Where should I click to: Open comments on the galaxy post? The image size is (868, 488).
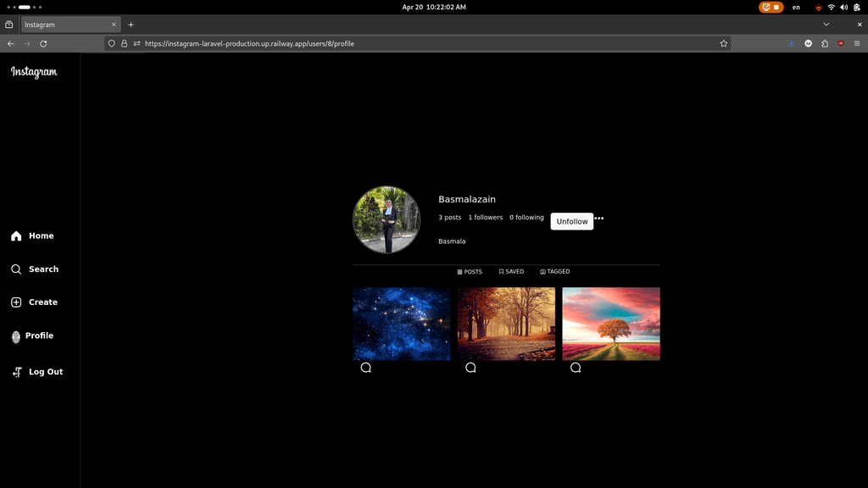click(x=366, y=368)
